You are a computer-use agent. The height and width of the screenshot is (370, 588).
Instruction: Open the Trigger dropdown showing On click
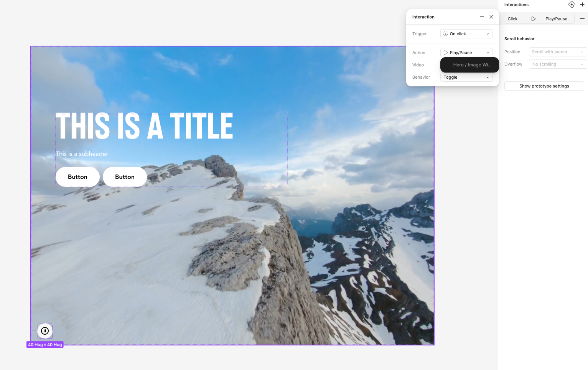466,34
